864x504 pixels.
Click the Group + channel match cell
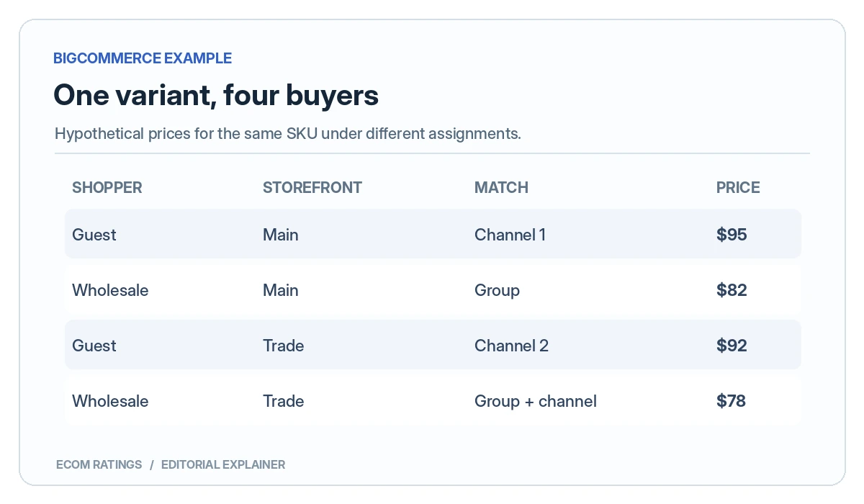(536, 402)
